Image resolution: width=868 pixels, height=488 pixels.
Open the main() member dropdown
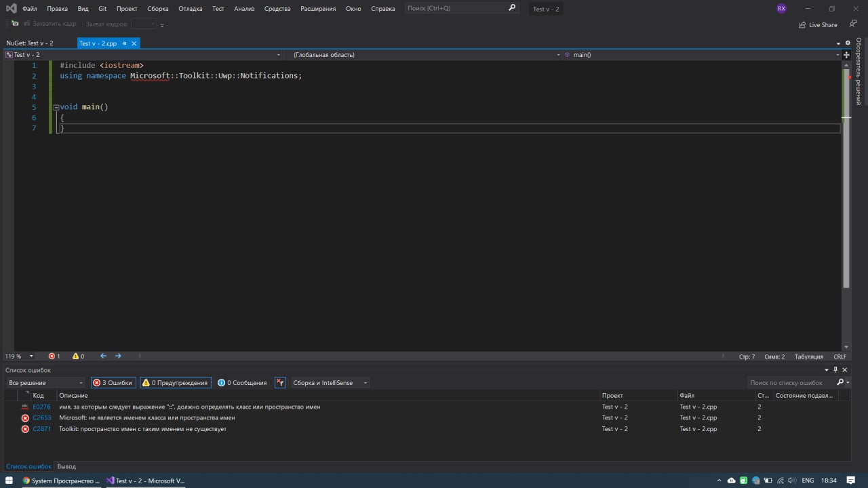702,55
